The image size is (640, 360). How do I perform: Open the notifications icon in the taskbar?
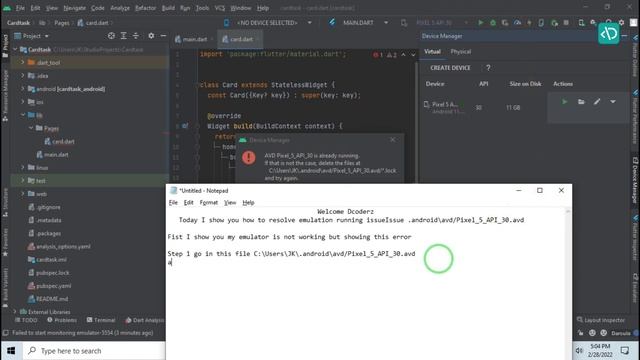tap(624, 350)
